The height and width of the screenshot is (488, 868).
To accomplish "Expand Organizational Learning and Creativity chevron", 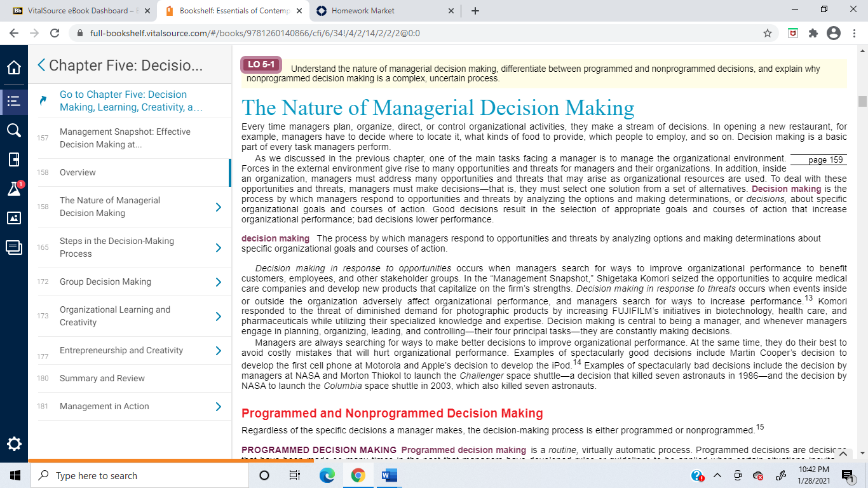I will 219,316.
